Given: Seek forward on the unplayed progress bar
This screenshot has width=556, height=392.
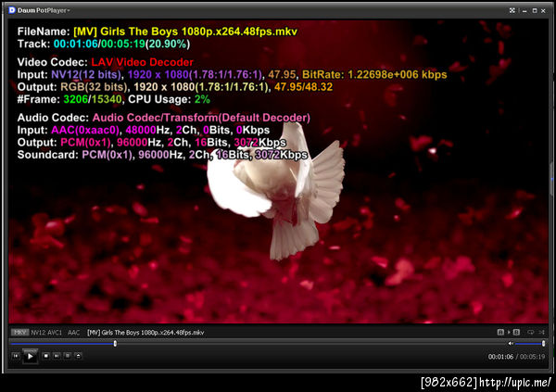Looking at the screenshot, I should [310, 344].
